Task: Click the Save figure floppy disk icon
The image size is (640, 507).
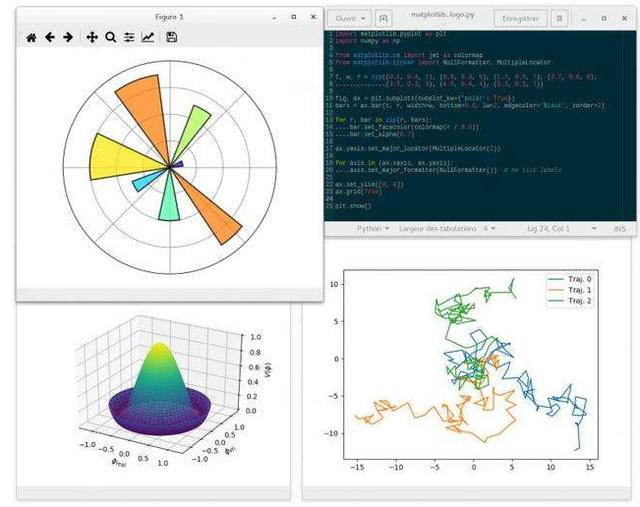Action: (172, 38)
